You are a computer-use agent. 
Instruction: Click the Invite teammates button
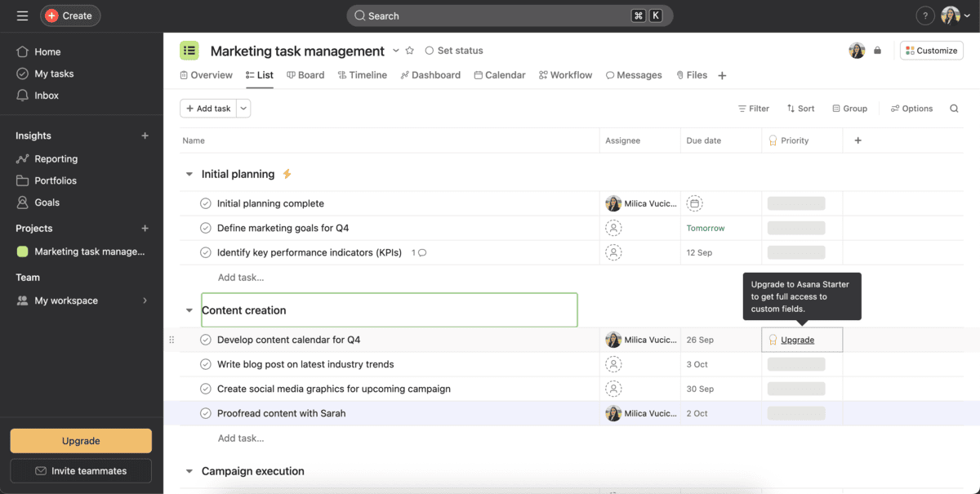click(81, 471)
